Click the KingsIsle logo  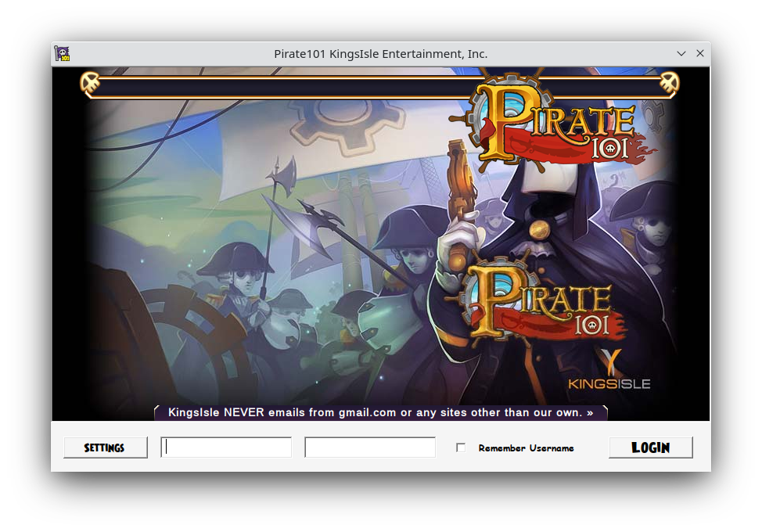[x=609, y=371]
